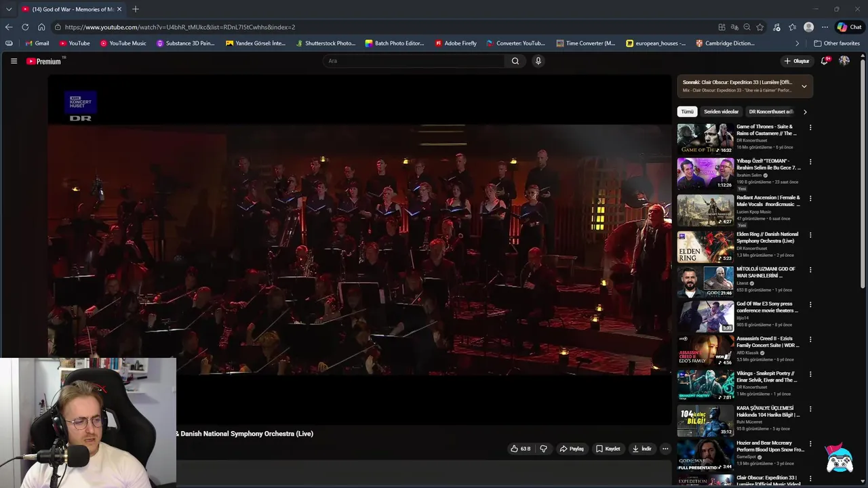The image size is (868, 488).
Task: Click the Oluştur create button
Action: click(x=797, y=61)
